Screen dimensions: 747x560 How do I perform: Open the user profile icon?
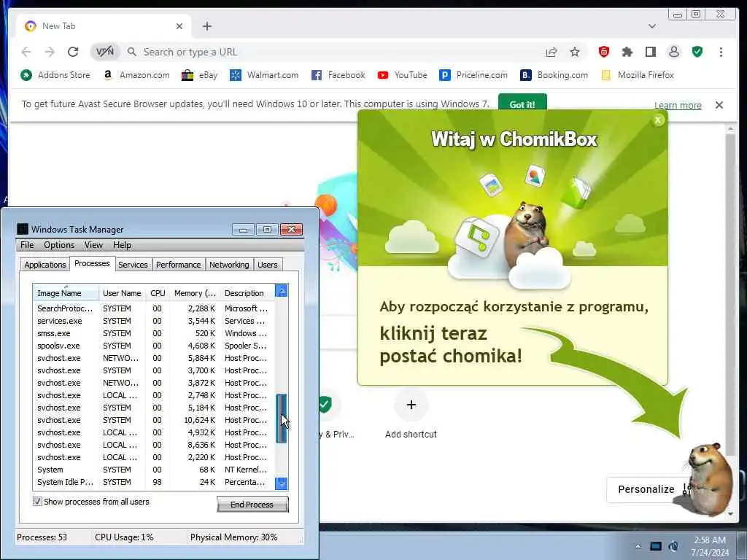click(x=673, y=52)
